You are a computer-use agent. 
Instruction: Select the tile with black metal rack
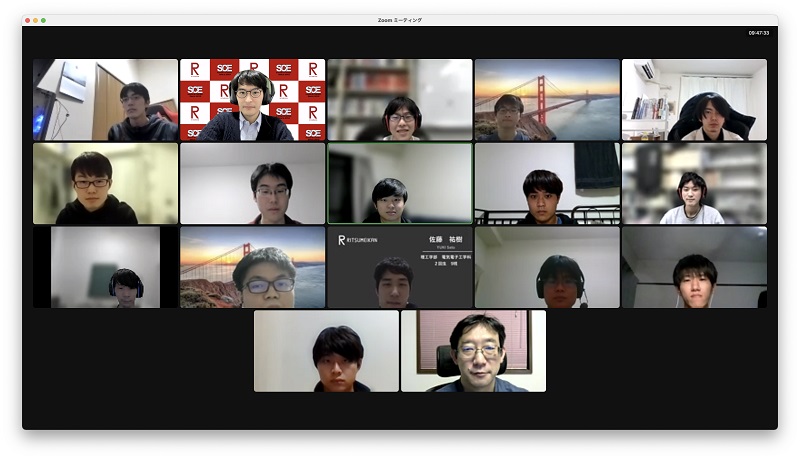[x=546, y=183]
